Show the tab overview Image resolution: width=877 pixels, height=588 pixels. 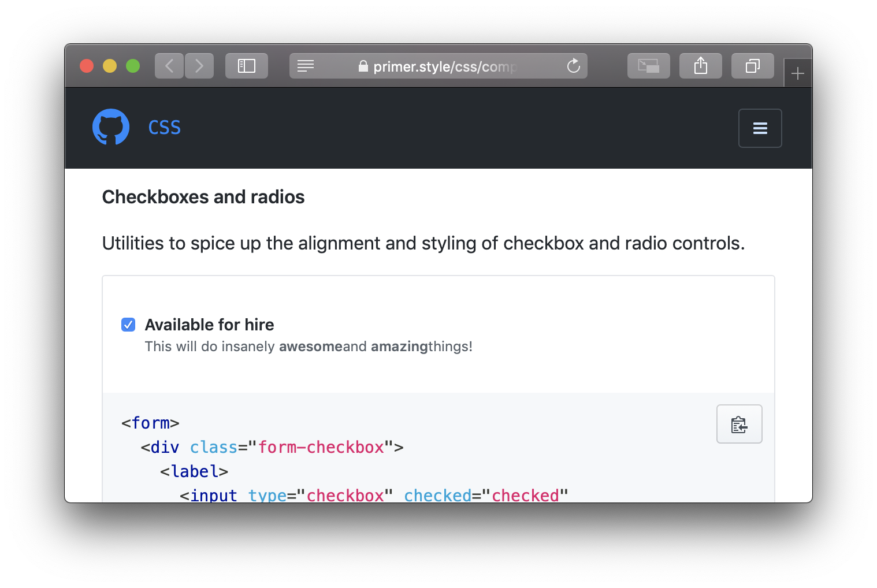(752, 65)
